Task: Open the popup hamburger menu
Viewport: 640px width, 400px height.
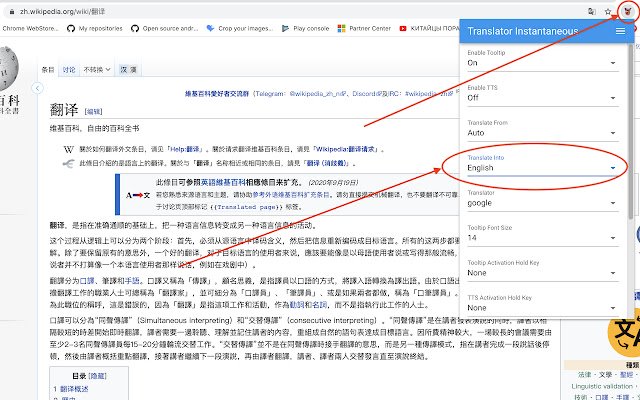Action: point(620,31)
